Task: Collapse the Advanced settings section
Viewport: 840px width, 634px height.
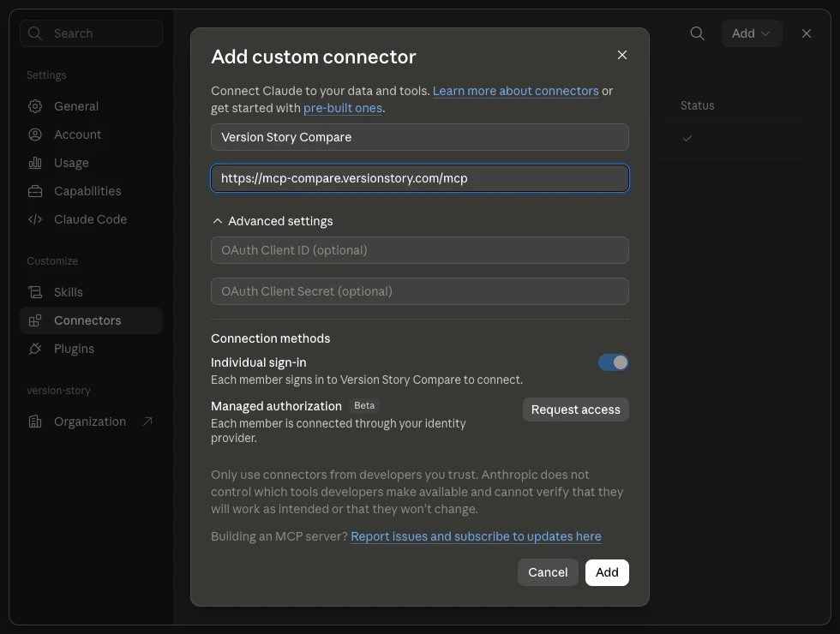Action: [x=272, y=221]
